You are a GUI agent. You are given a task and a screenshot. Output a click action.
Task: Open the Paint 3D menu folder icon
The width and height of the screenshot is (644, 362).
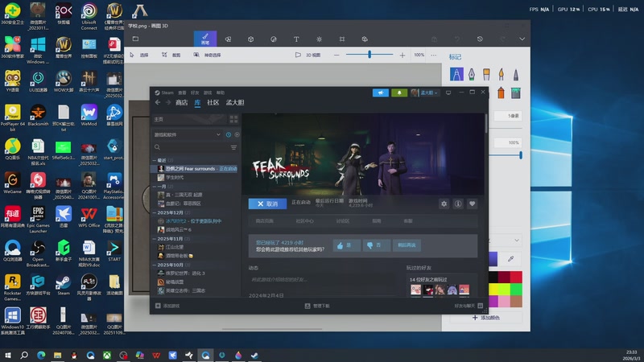click(x=135, y=39)
